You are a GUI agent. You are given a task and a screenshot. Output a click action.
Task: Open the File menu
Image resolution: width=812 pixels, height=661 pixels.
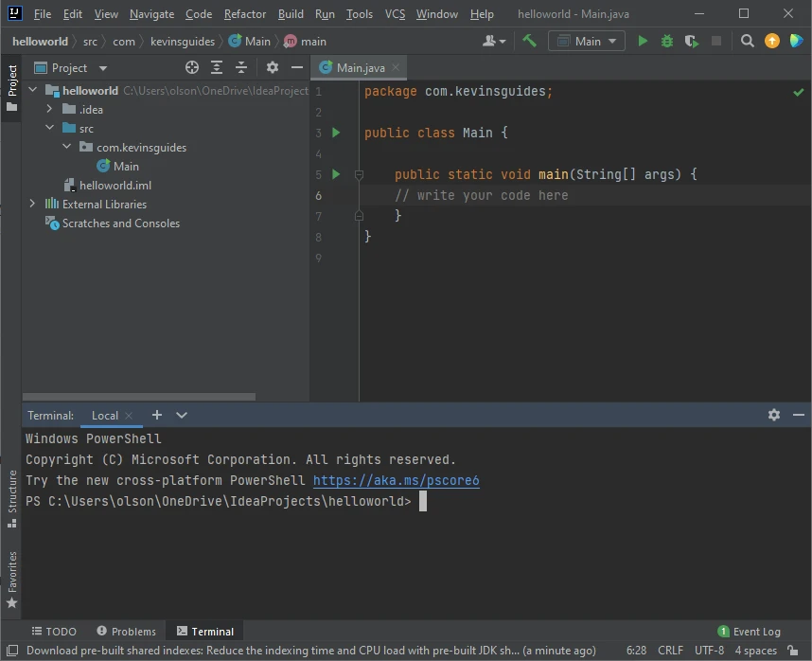43,14
